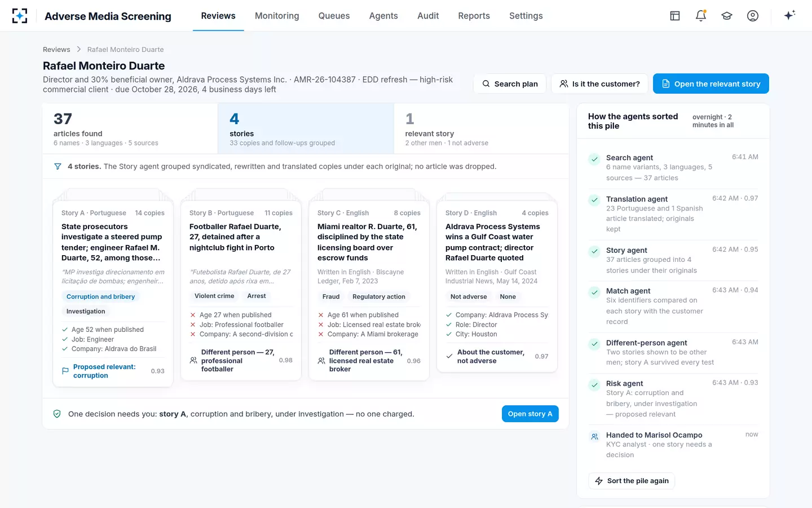Open Story D card about Gulf Coast contract

(x=497, y=286)
